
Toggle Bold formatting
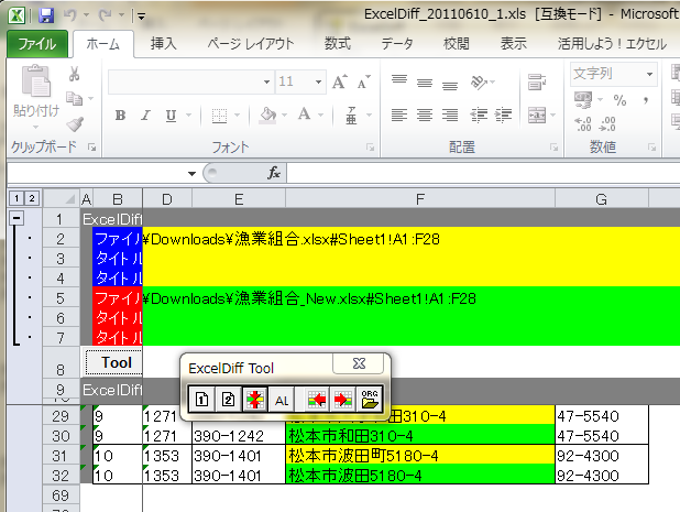(x=120, y=115)
